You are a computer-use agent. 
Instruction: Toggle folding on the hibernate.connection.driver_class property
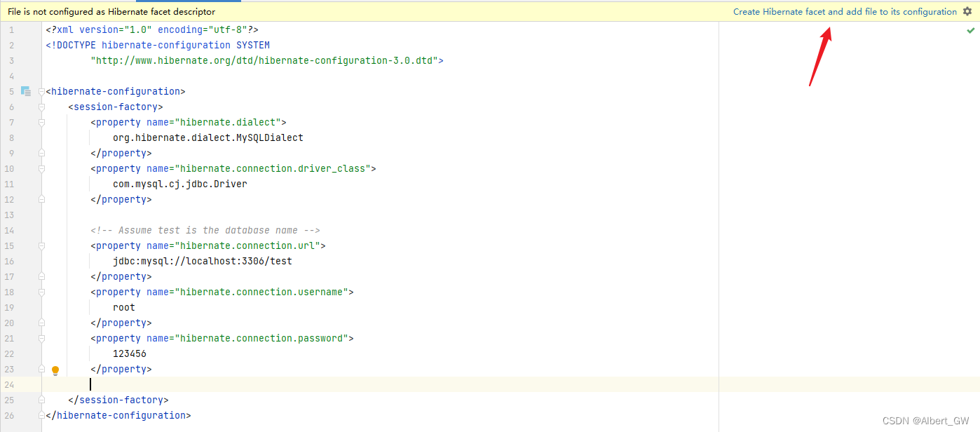coord(41,168)
